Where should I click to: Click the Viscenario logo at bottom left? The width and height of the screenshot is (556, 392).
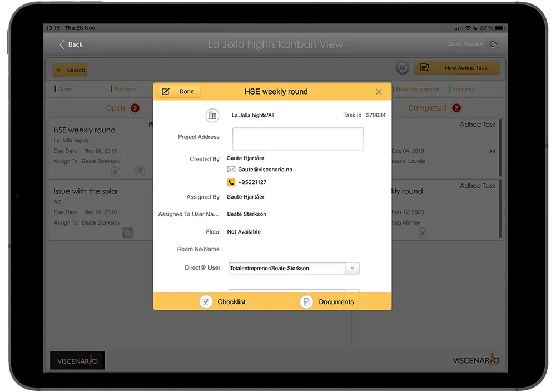pos(77,360)
